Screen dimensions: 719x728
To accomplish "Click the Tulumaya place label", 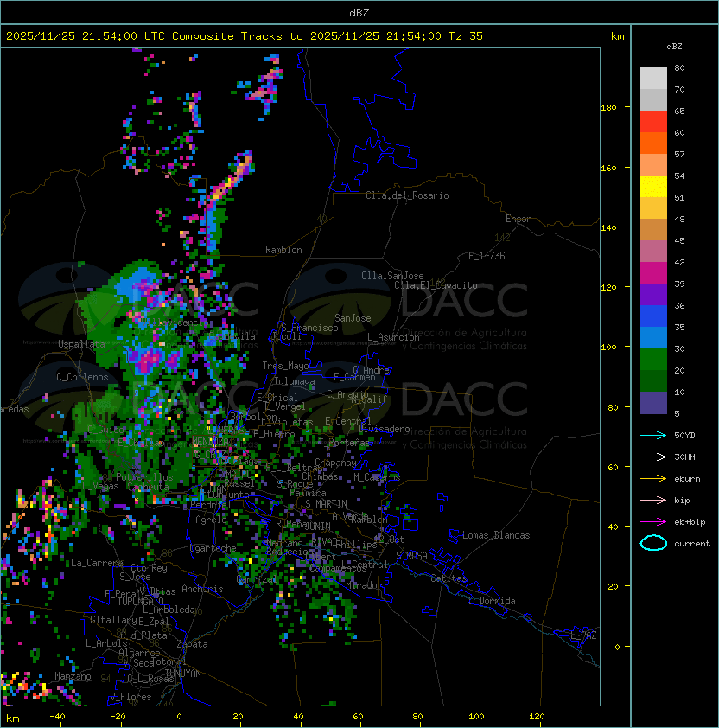I will pyautogui.click(x=295, y=381).
